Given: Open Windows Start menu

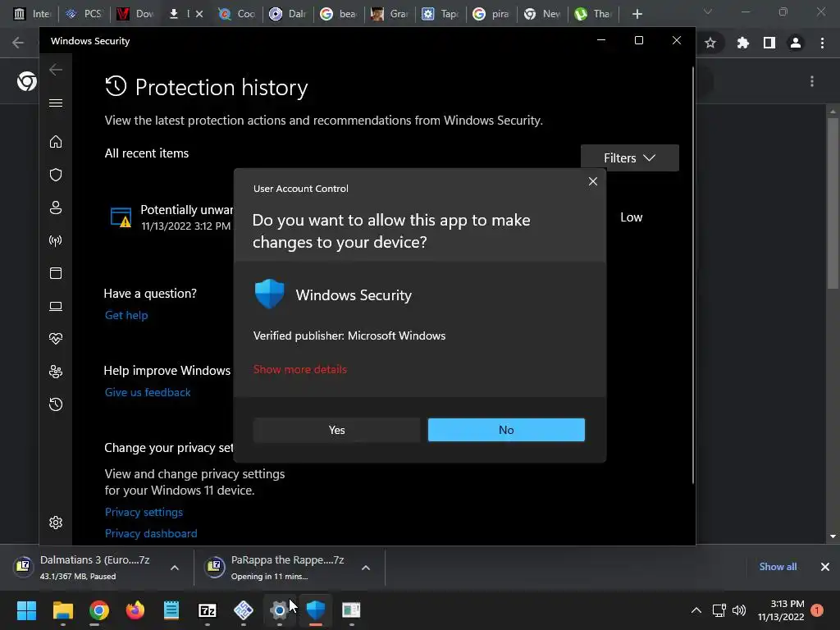Looking at the screenshot, I should [x=26, y=610].
